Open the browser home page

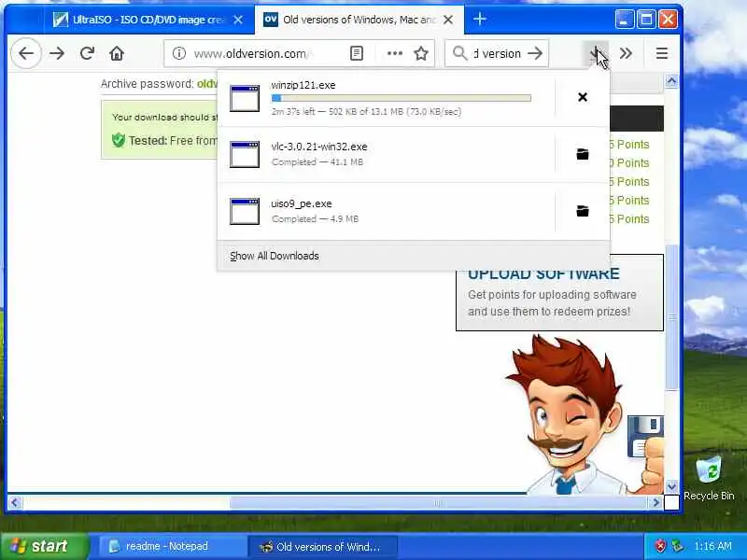pos(117,53)
